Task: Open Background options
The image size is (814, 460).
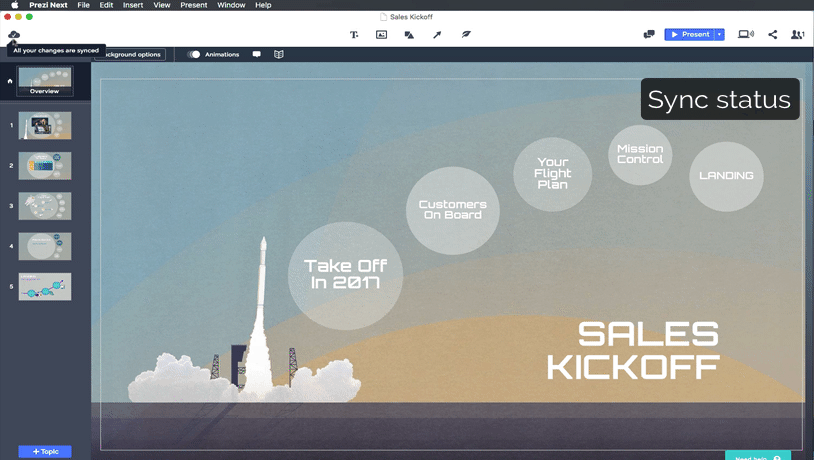Action: 130,54
